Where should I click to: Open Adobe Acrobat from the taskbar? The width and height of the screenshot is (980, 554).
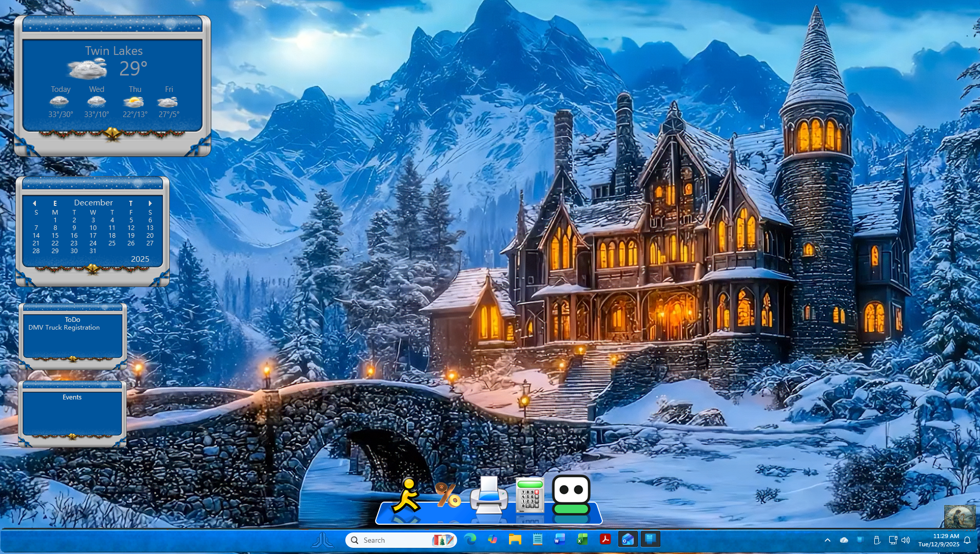(x=605, y=540)
